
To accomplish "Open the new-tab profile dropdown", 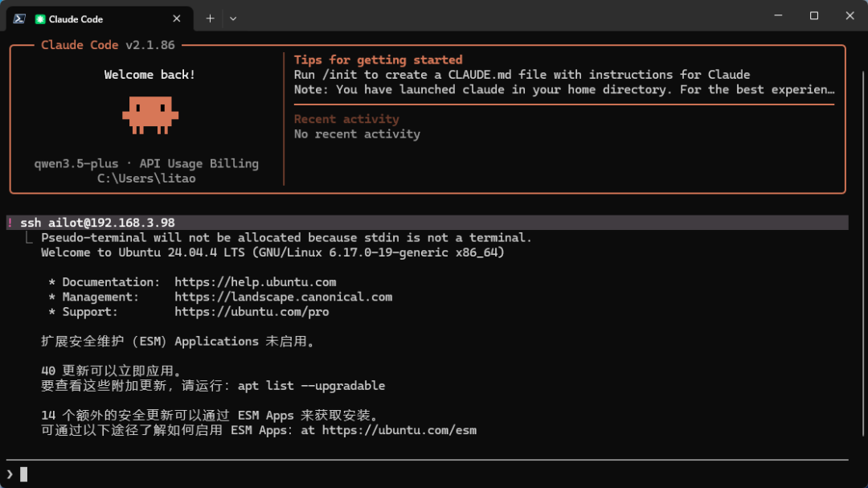I will coord(233,18).
